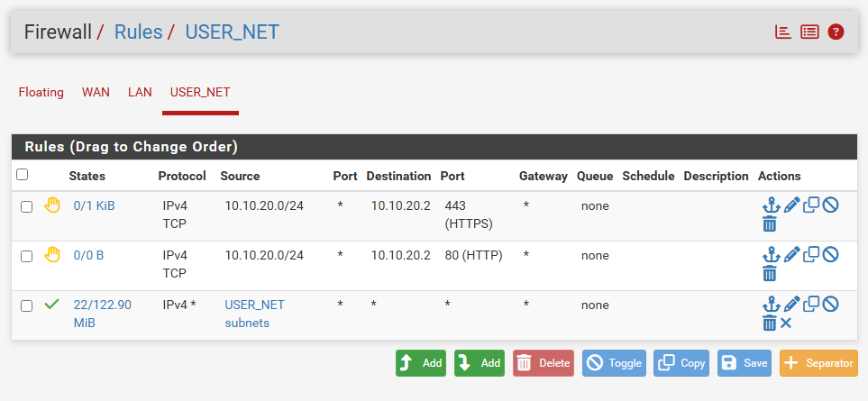Open the firewall log list icon in header
The height and width of the screenshot is (401, 868).
click(809, 32)
